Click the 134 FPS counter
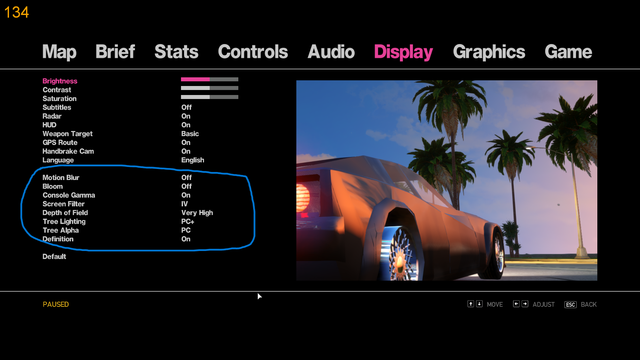This screenshot has width=640, height=360. click(x=17, y=12)
